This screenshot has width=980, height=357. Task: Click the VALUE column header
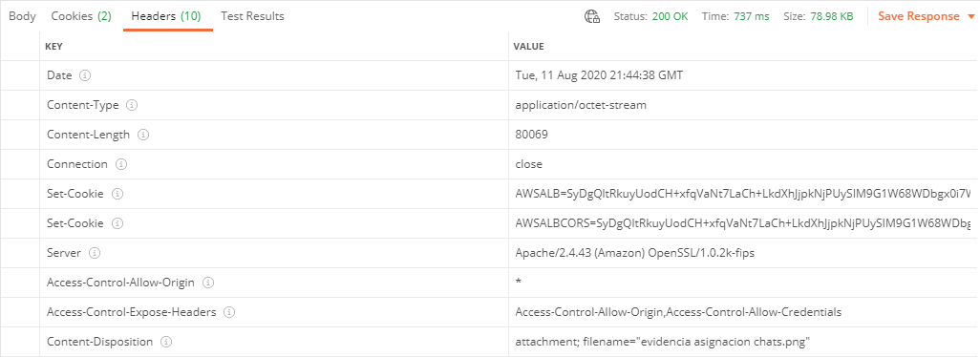(x=529, y=46)
